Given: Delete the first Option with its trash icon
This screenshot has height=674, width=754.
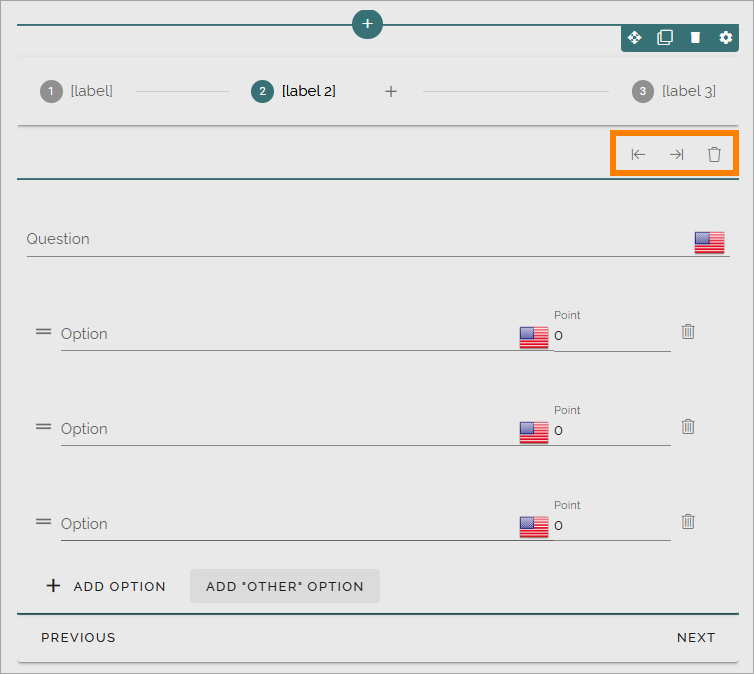Looking at the screenshot, I should click(688, 332).
